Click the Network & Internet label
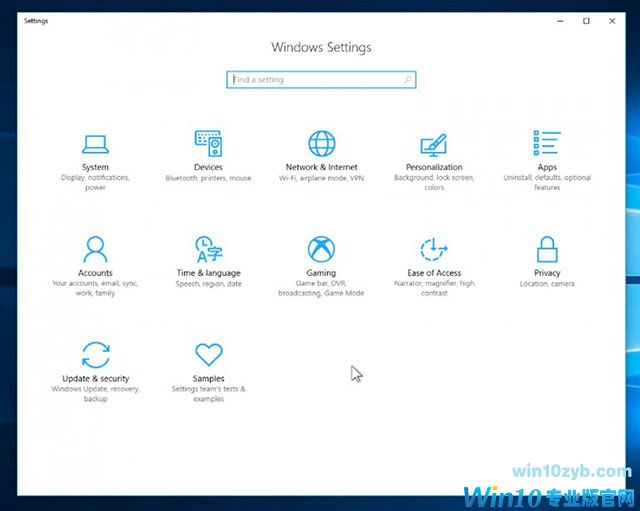Viewport: 640px width, 511px height. point(322,167)
